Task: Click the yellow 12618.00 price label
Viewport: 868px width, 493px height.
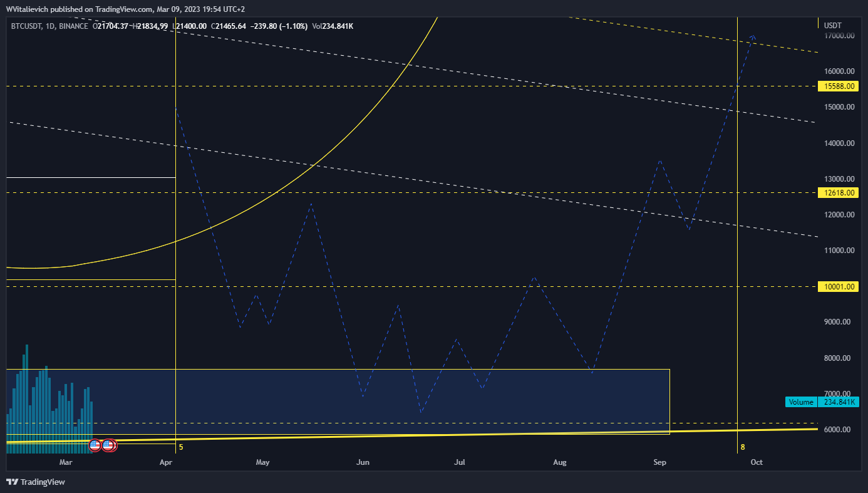Action: 839,193
